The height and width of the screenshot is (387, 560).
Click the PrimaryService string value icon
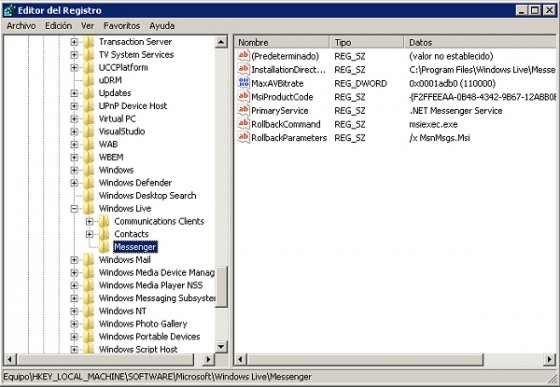(x=244, y=110)
